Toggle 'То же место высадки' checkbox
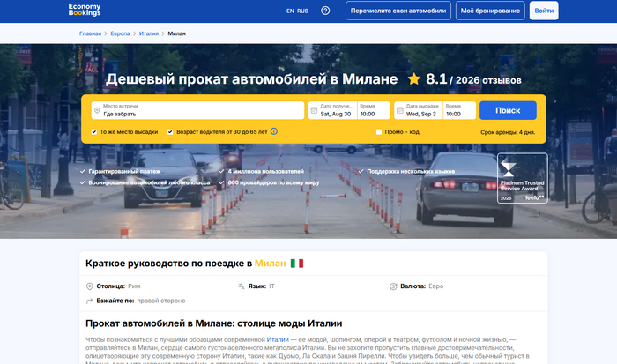 tap(94, 132)
